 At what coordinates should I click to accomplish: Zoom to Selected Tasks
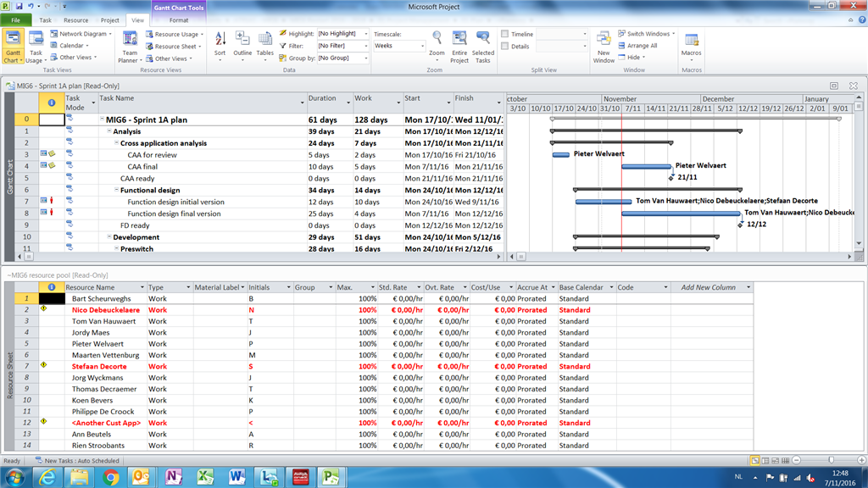(x=482, y=47)
